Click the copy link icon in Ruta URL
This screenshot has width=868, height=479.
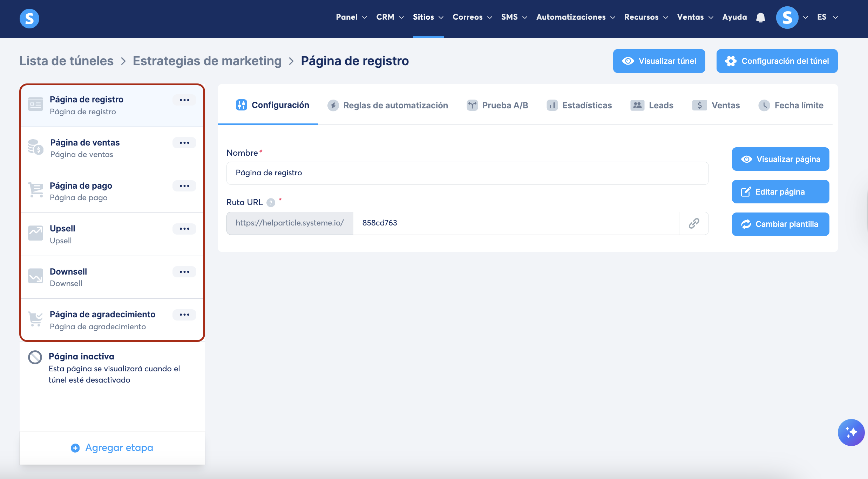(x=694, y=223)
